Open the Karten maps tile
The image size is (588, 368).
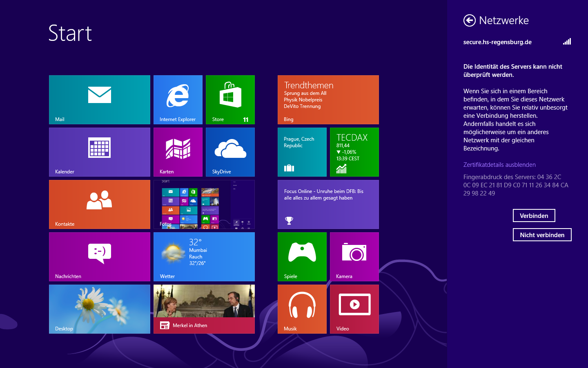[x=178, y=152]
